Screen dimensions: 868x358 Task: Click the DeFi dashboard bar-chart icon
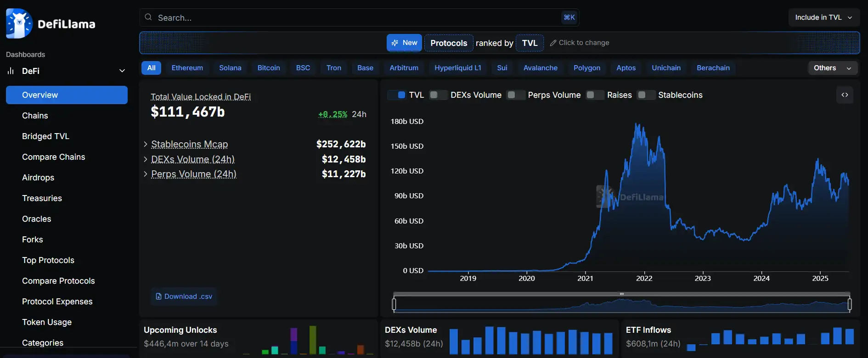(x=11, y=71)
